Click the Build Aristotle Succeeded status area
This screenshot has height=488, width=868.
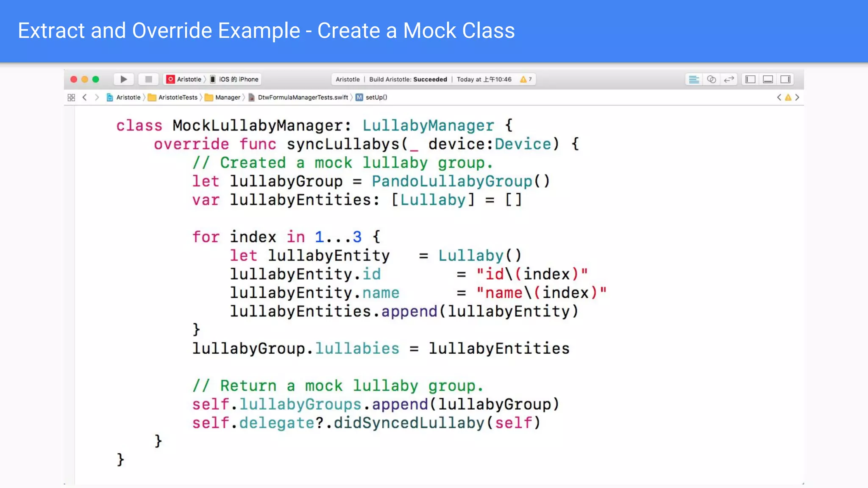click(408, 79)
